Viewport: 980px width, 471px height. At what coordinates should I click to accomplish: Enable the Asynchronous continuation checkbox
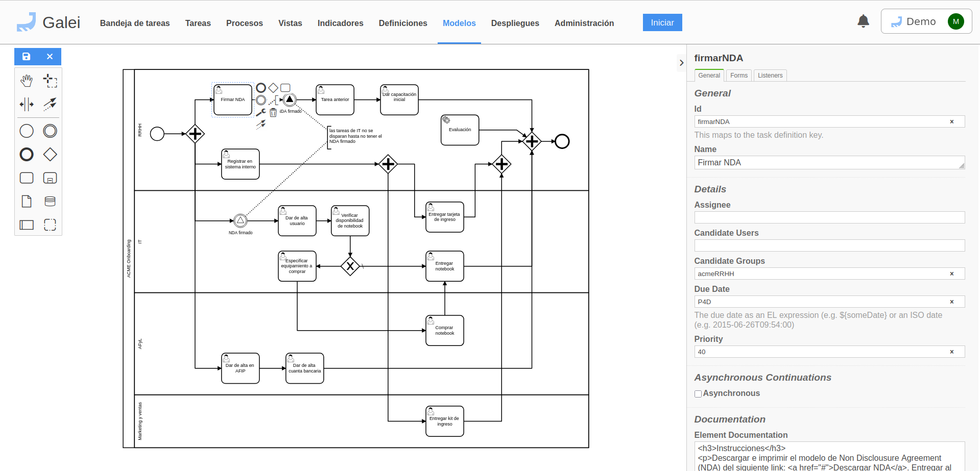click(x=698, y=393)
